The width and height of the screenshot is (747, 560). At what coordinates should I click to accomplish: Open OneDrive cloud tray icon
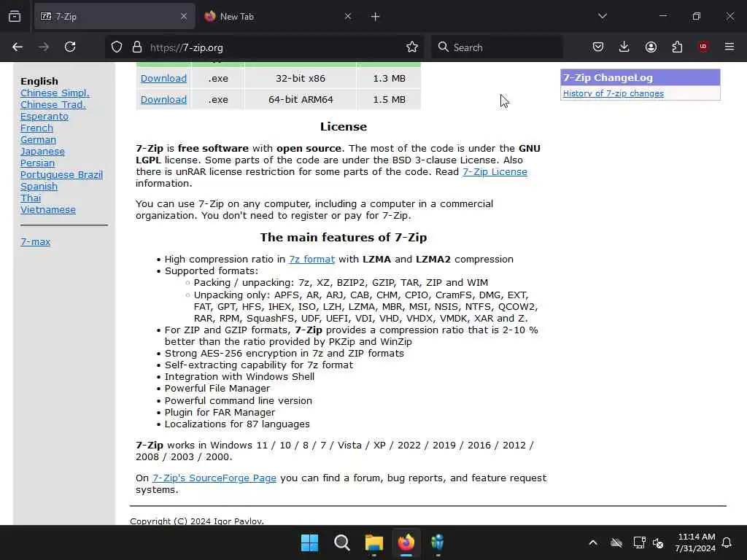(616, 542)
